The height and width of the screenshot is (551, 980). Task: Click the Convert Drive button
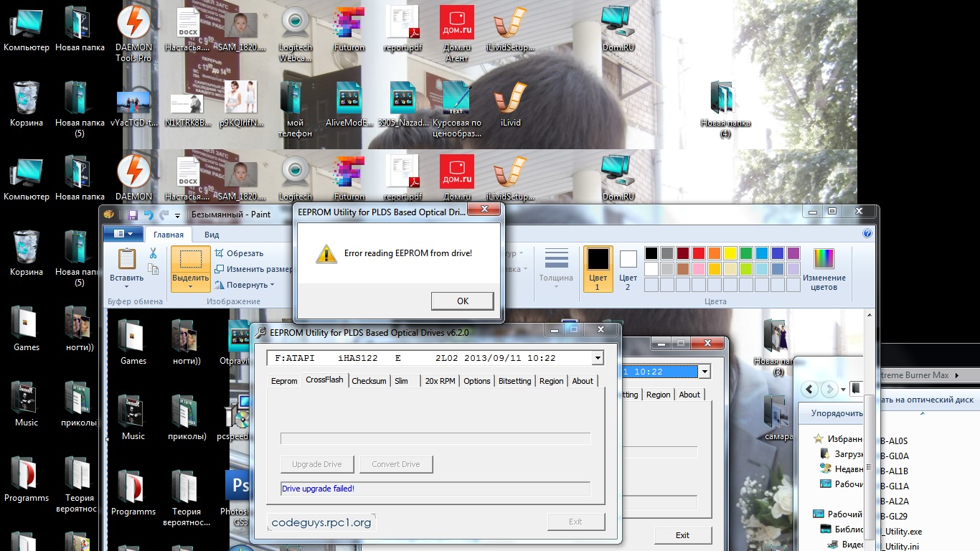click(396, 464)
